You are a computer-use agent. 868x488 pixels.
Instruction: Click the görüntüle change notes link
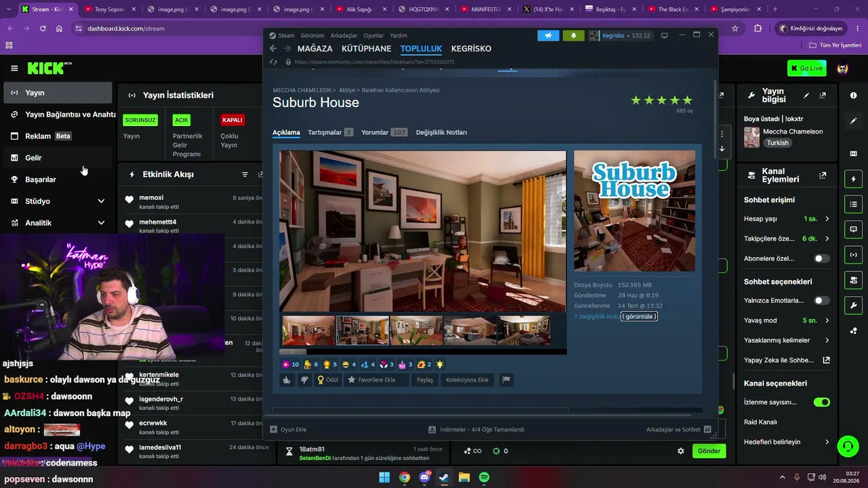(639, 317)
